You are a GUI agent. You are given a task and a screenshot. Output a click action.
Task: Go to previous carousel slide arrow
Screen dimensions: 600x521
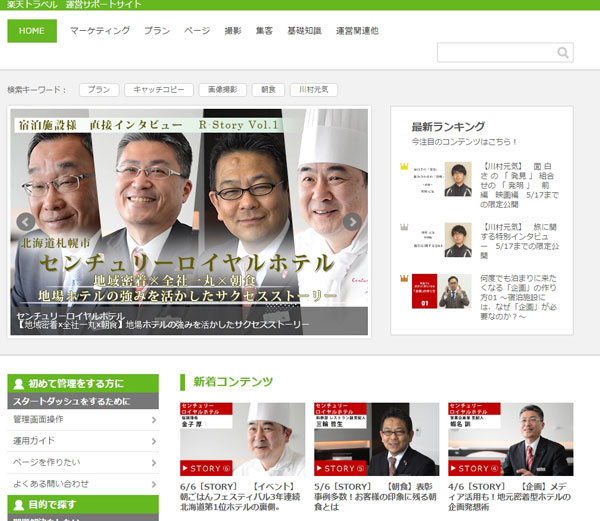coord(26,222)
